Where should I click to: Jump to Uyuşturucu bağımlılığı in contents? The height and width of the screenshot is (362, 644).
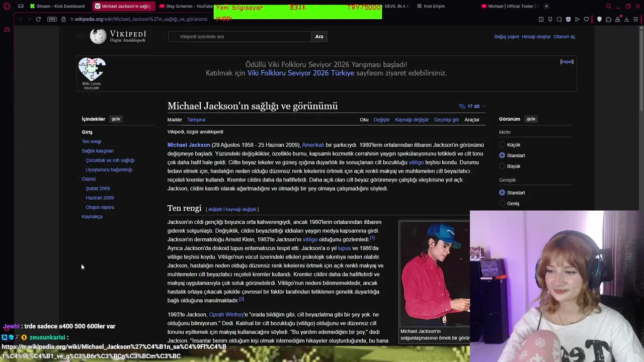109,169
